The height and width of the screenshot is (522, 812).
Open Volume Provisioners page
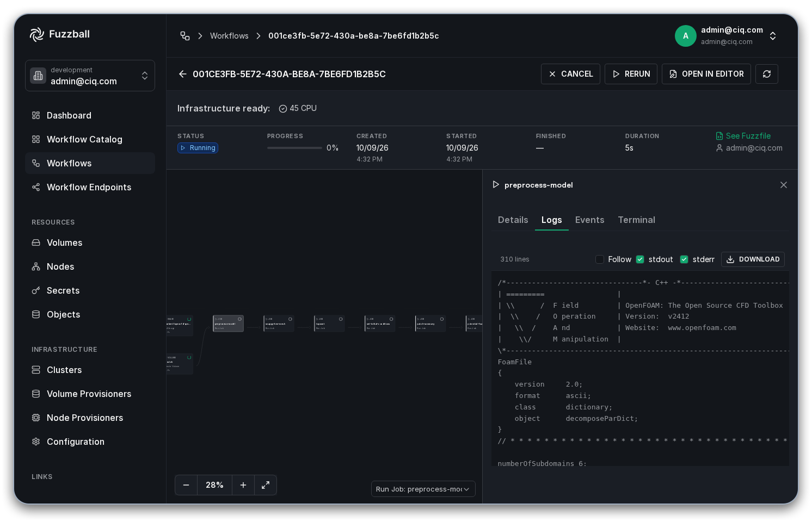pyautogui.click(x=90, y=394)
